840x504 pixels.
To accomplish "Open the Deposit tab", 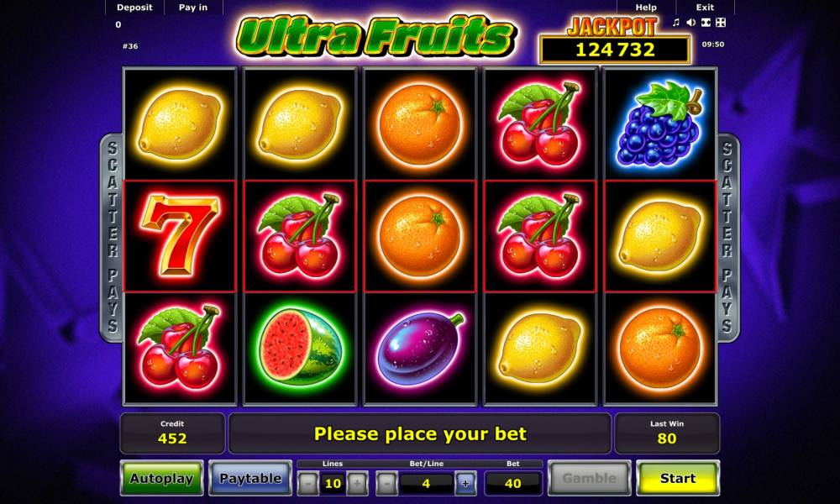I will pos(134,8).
